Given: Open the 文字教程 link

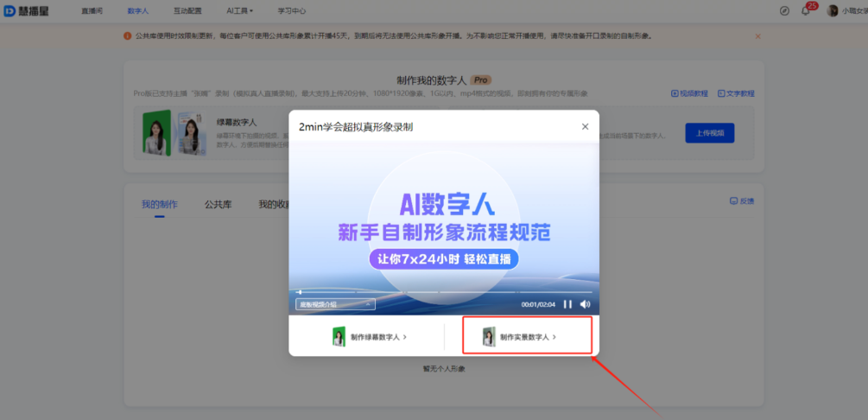Looking at the screenshot, I should point(736,93).
